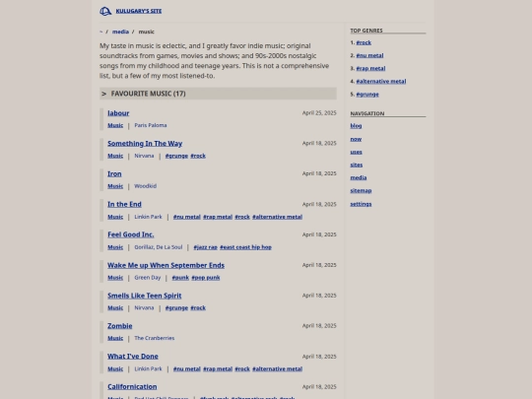Open the Californication entry

132,386
